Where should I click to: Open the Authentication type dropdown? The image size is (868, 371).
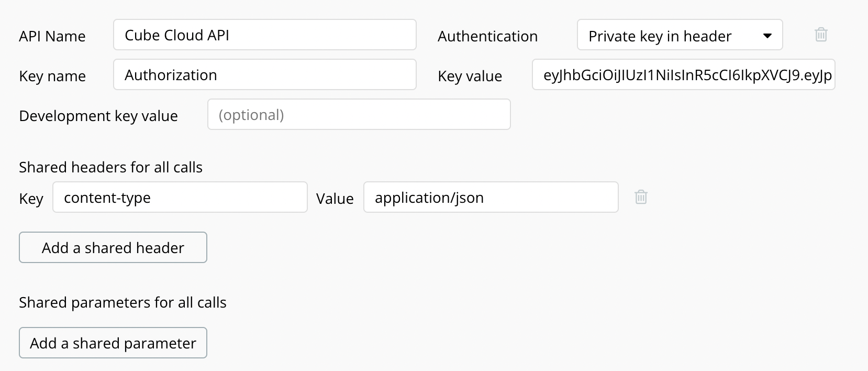click(x=680, y=35)
